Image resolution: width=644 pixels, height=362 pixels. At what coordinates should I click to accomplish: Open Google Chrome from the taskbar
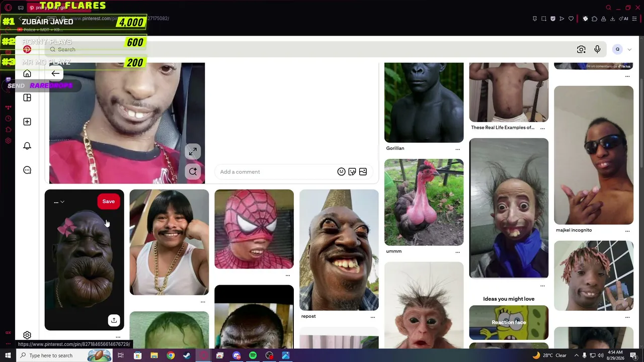point(171,355)
